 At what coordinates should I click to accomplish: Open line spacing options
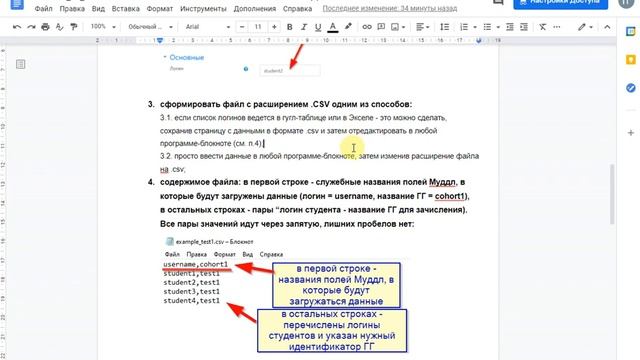pos(444,27)
